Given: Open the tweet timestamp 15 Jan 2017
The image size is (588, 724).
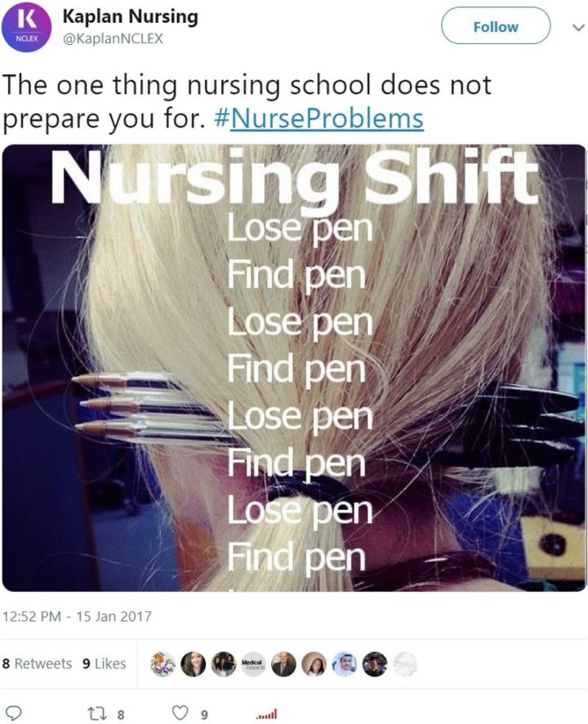Looking at the screenshot, I should pyautogui.click(x=77, y=616).
